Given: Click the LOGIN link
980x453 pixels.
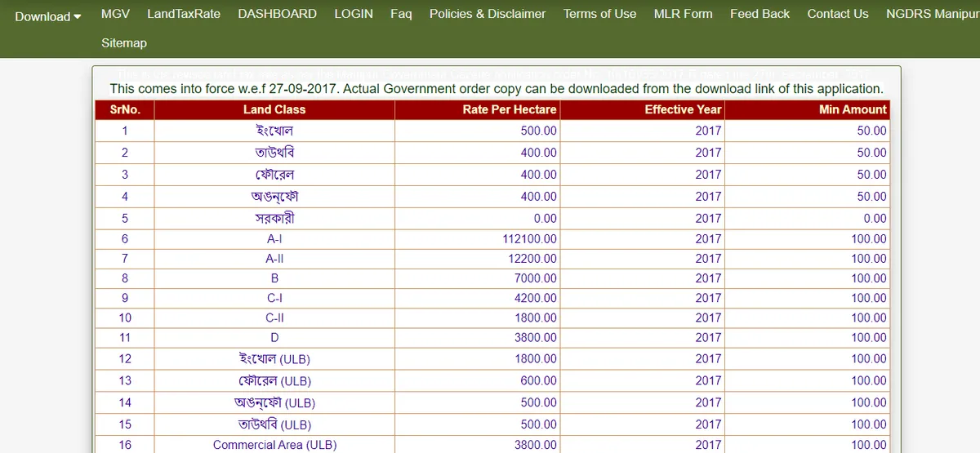Looking at the screenshot, I should point(354,14).
